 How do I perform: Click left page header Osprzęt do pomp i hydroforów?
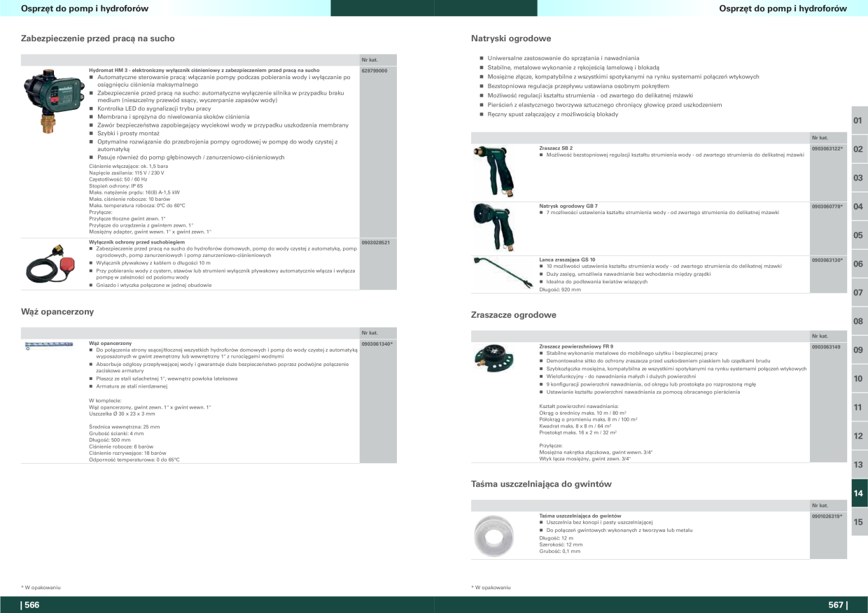(x=85, y=8)
